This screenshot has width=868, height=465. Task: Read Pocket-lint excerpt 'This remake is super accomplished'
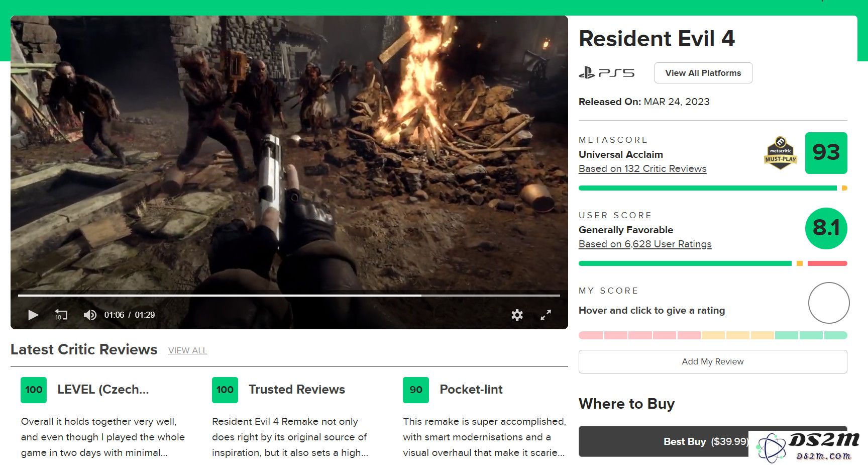[x=484, y=437]
